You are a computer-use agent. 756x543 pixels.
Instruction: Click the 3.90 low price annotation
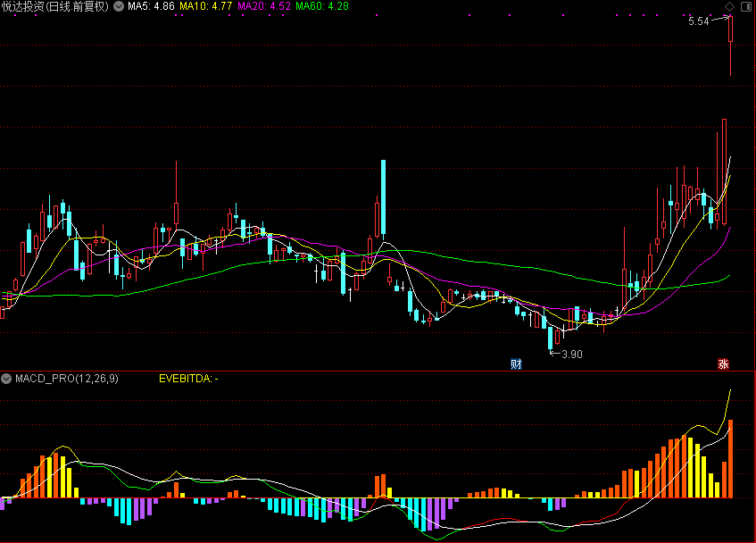click(571, 355)
